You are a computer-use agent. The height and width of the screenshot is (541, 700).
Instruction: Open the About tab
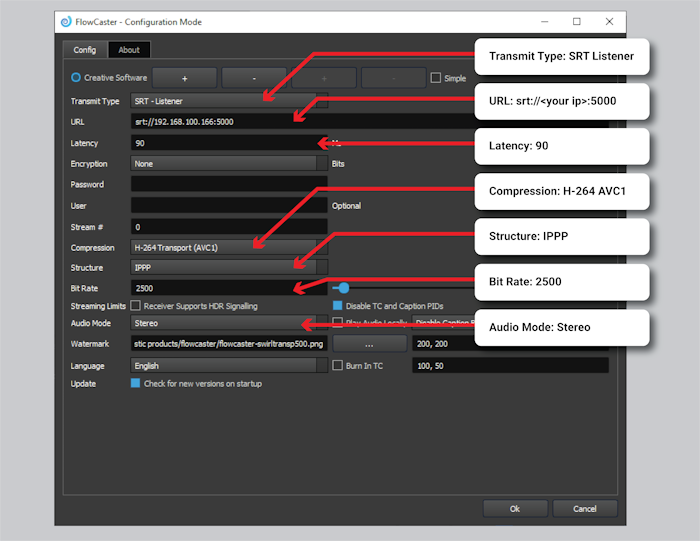[129, 50]
